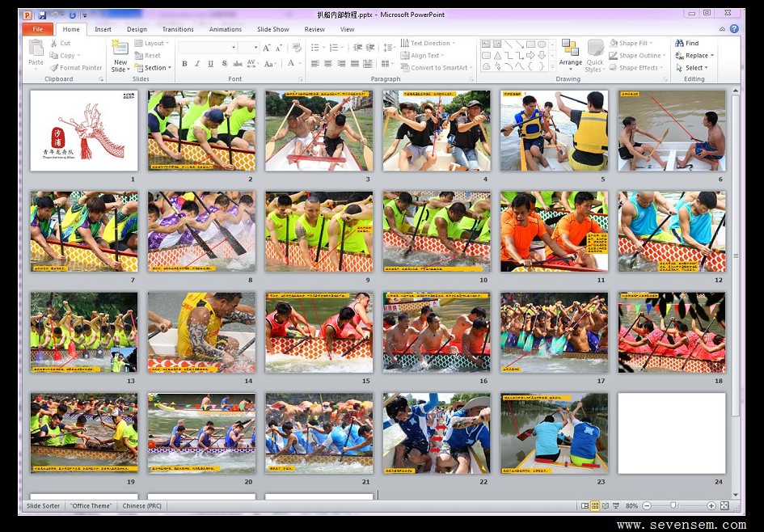
Task: Click the zoom slider handle
Action: pos(673,506)
